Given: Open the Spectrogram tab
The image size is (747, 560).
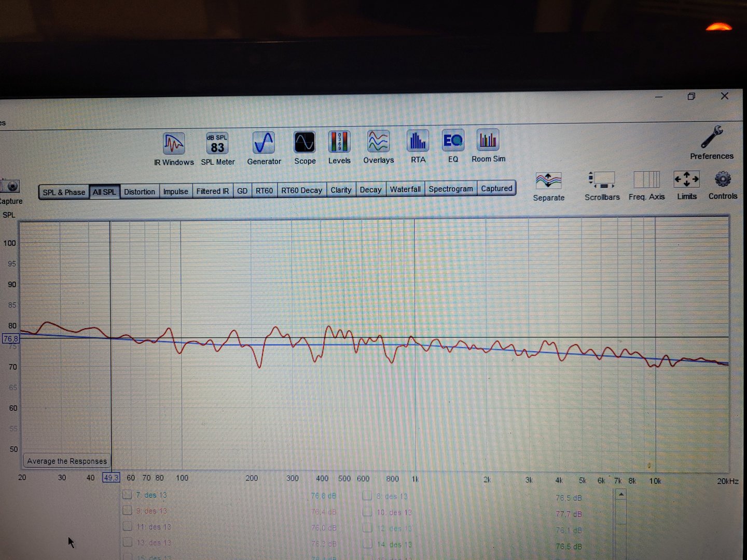Looking at the screenshot, I should point(451,189).
